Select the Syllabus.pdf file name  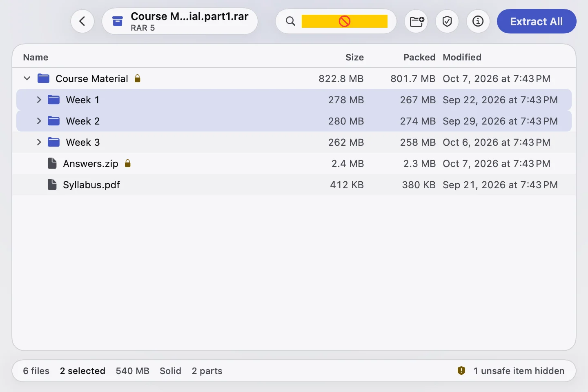(x=91, y=185)
